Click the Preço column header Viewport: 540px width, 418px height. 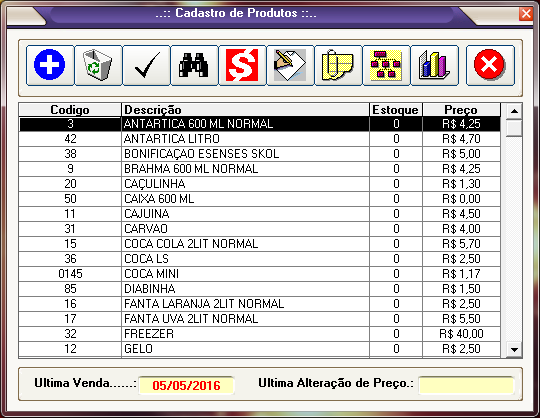coord(461,109)
